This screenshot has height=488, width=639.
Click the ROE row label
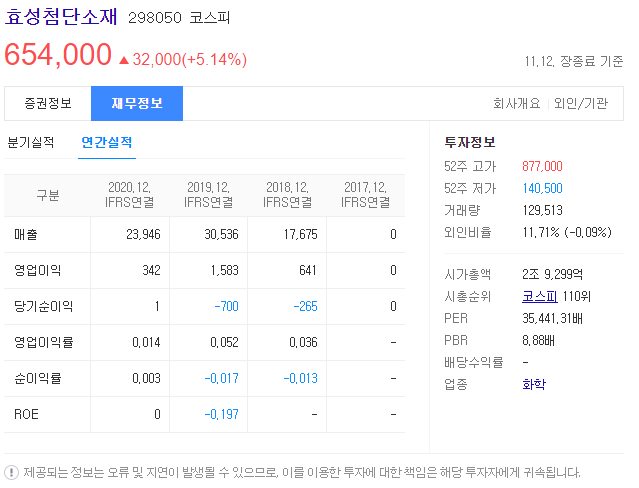click(x=26, y=414)
